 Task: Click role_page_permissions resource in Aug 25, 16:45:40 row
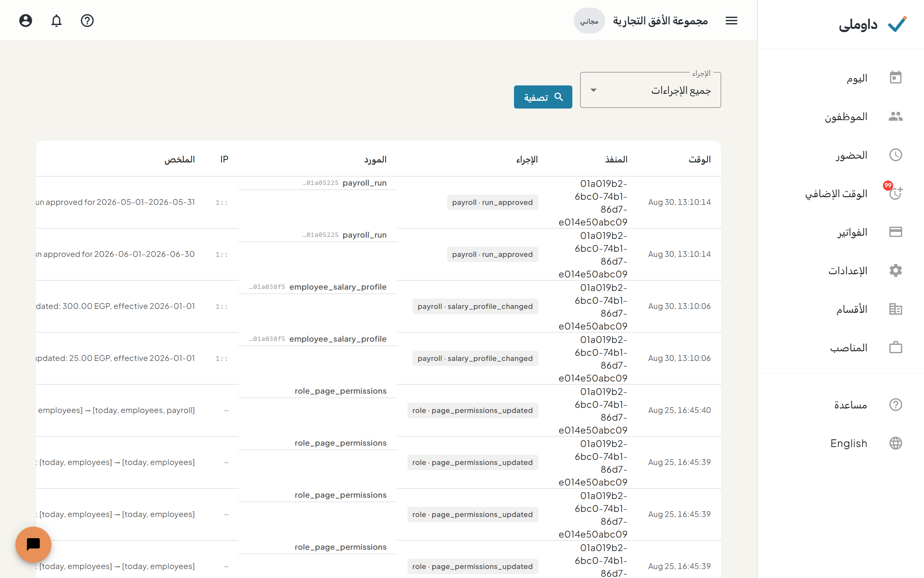(x=340, y=391)
